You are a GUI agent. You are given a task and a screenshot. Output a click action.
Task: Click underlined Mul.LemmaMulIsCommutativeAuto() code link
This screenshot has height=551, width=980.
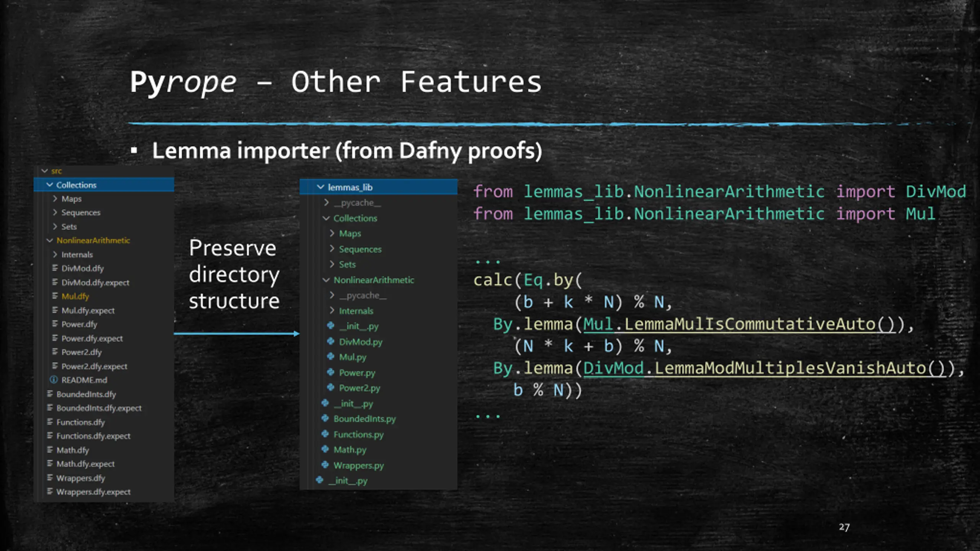739,324
